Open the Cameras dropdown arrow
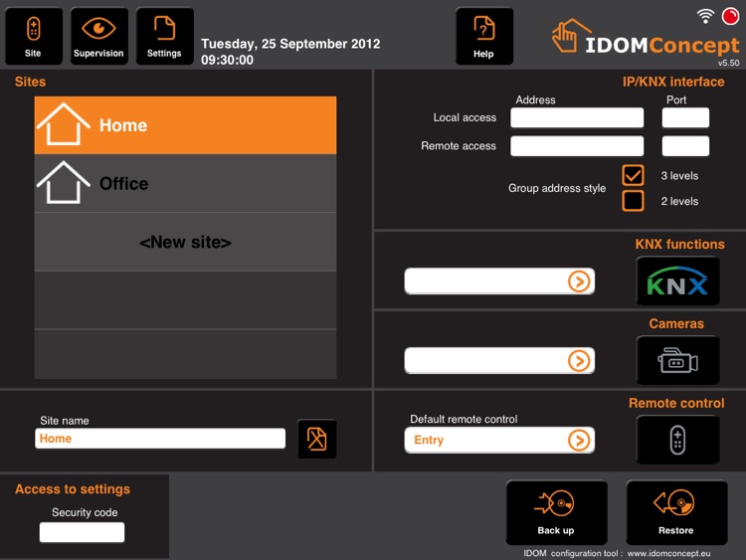The height and width of the screenshot is (560, 746). 579,361
